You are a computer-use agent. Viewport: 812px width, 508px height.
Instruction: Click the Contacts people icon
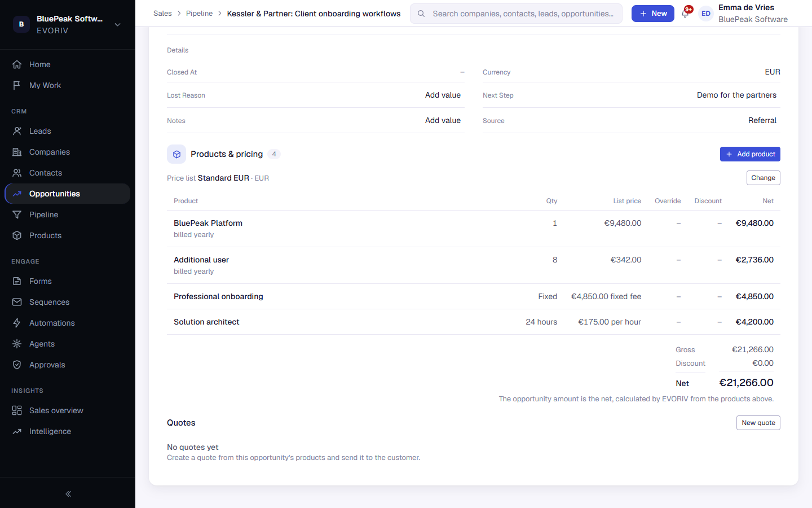coord(17,173)
